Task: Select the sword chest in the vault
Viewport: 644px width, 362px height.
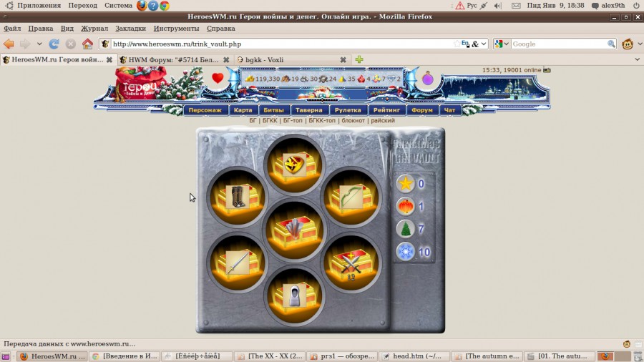Action: [x=237, y=263]
